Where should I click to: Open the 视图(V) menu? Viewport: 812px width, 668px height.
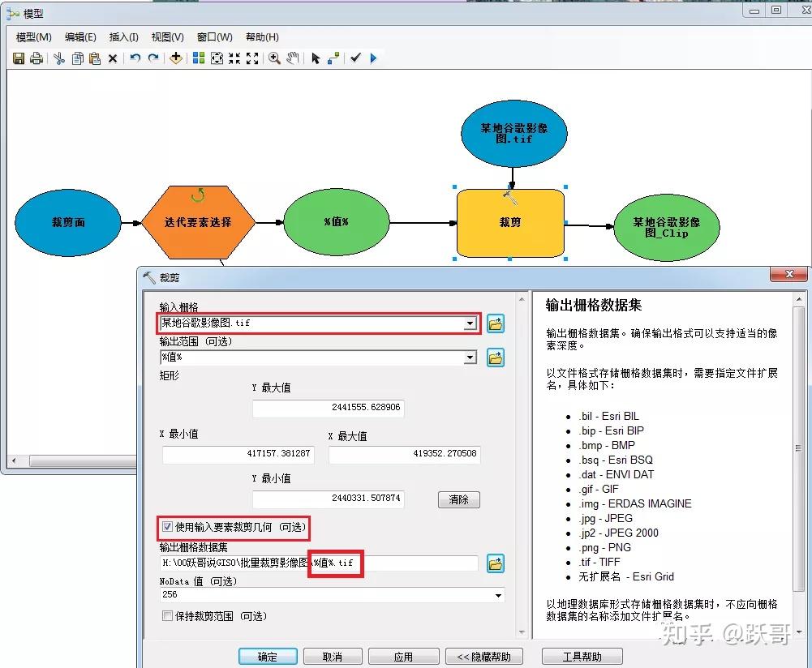[x=168, y=36]
